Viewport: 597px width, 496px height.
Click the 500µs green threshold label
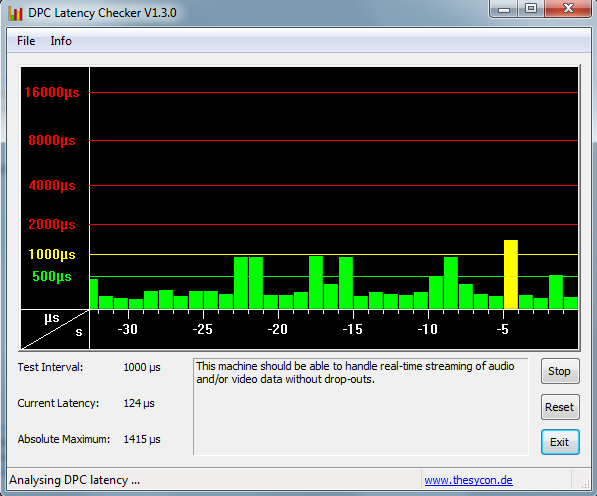52,276
